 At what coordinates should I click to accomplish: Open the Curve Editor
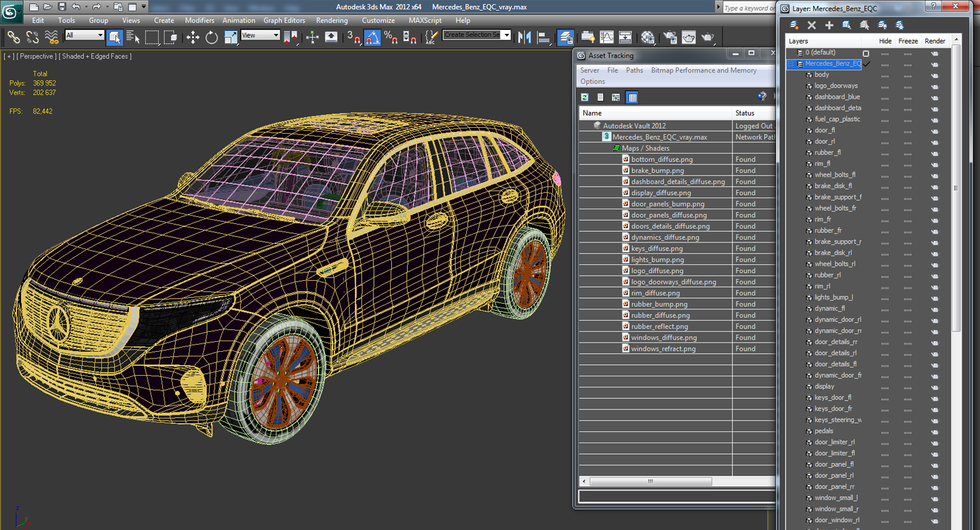(607, 37)
